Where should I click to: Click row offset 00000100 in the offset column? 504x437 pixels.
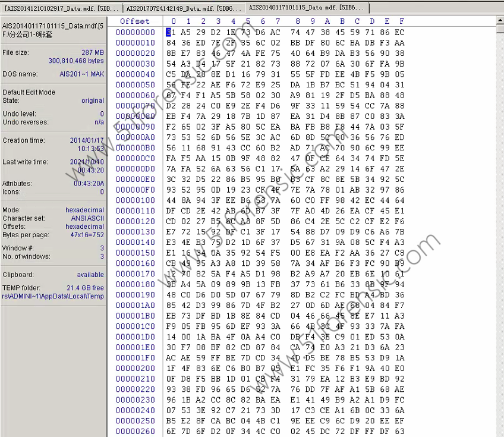pos(135,200)
